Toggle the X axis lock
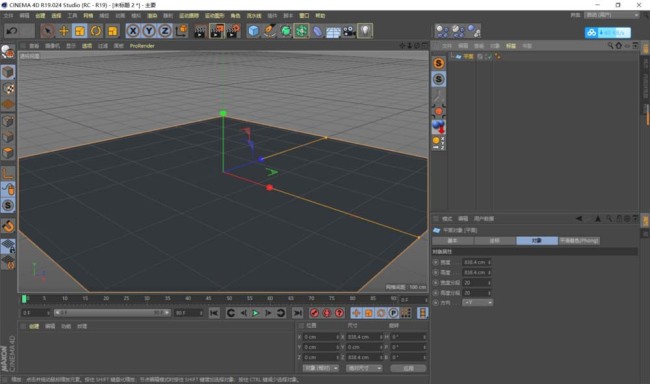Screen dimensions: 650x384 [x=133, y=31]
